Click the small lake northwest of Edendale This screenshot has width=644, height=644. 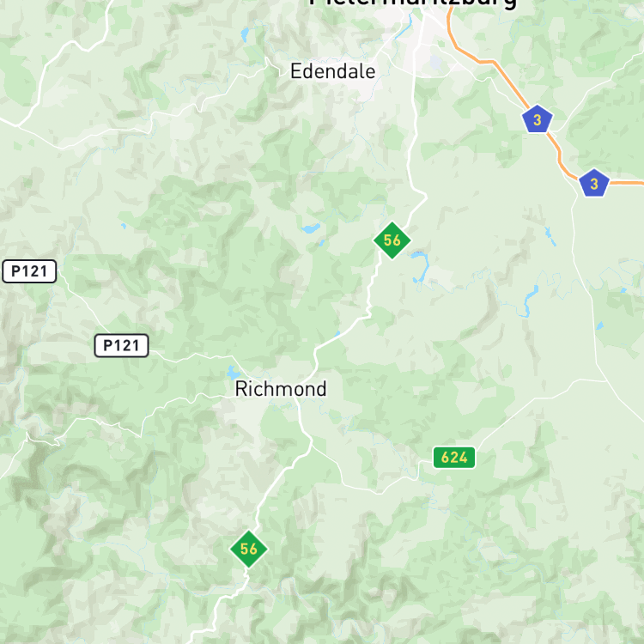[x=245, y=34]
